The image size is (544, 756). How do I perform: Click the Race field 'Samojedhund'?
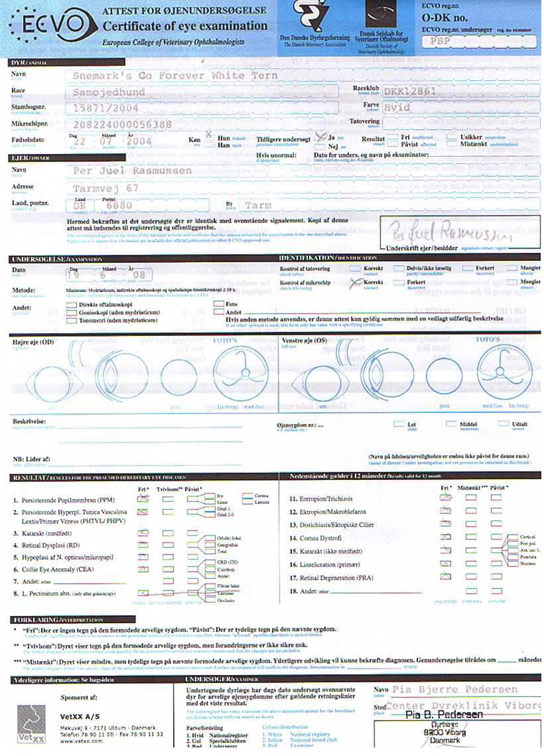pyautogui.click(x=202, y=92)
